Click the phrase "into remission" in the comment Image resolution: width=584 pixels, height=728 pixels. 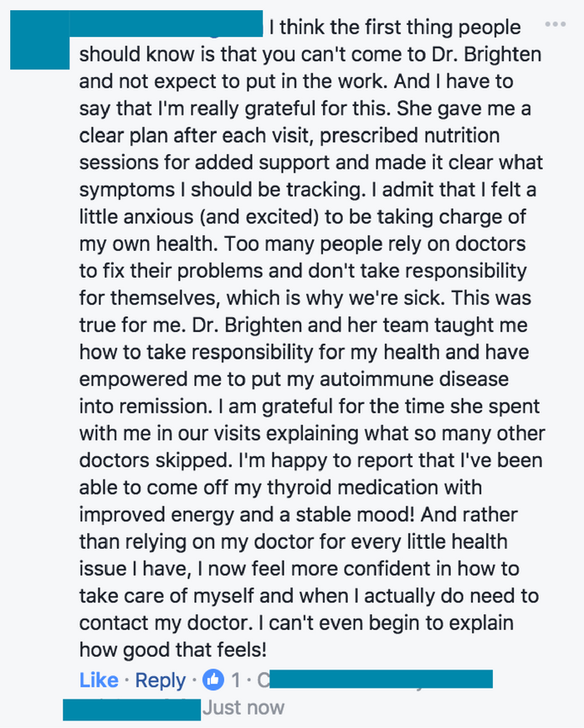click(x=143, y=406)
